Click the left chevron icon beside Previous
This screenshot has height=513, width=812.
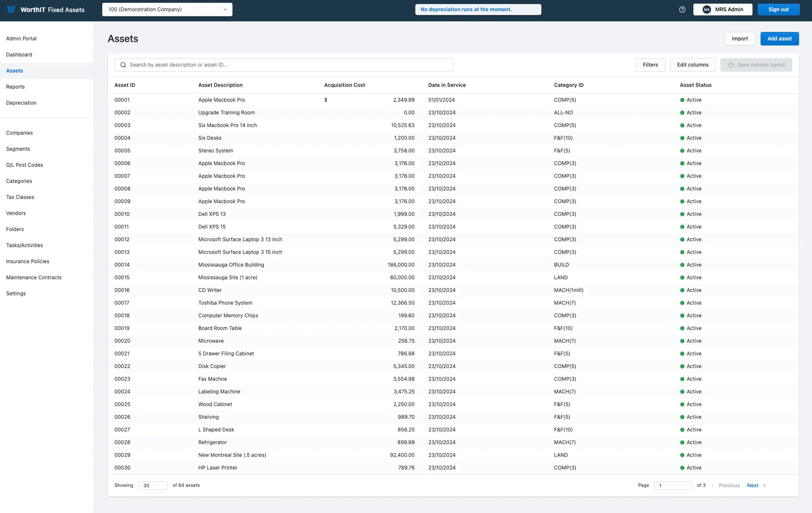[714, 486]
